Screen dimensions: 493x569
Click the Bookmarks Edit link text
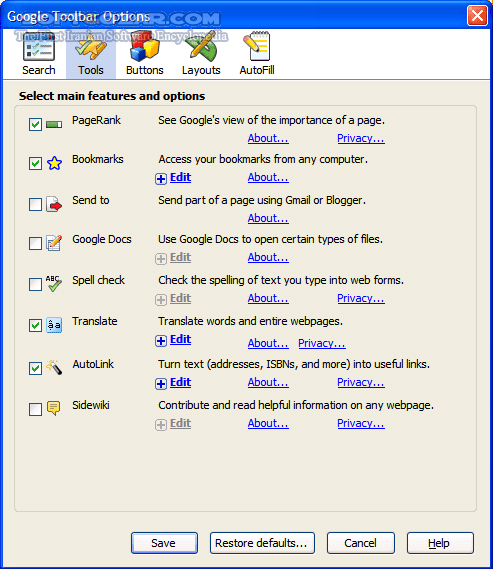(180, 177)
